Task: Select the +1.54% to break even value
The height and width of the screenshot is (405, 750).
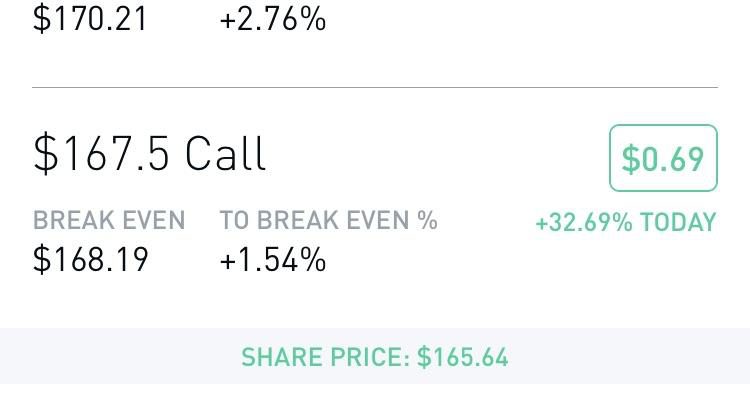Action: [273, 259]
